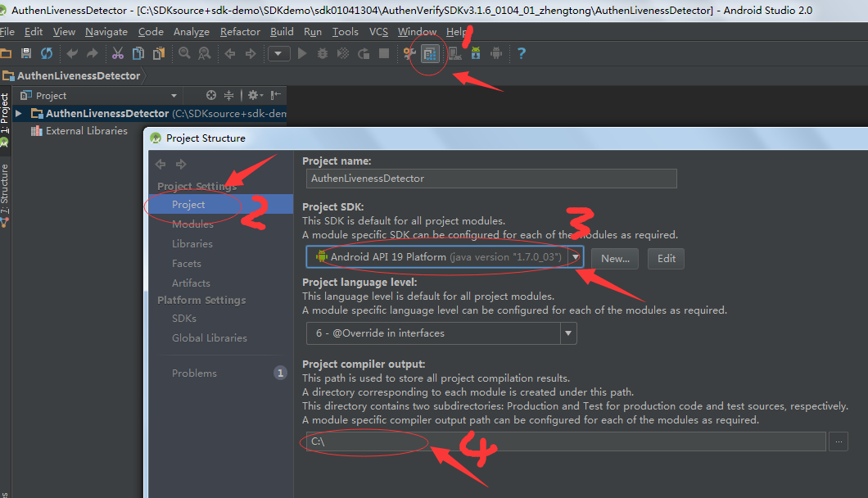Open Android Device Monitor icon
This screenshot has height=498, width=868.
coord(496,53)
